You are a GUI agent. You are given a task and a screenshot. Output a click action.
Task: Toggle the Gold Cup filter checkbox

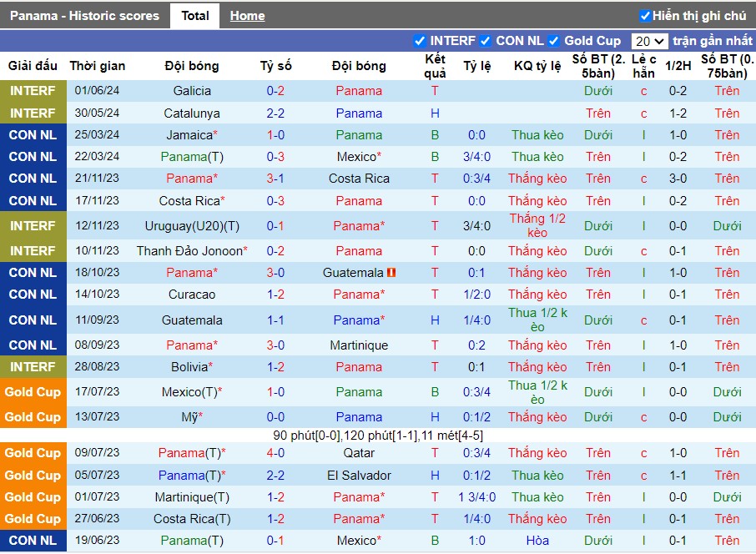coord(554,41)
